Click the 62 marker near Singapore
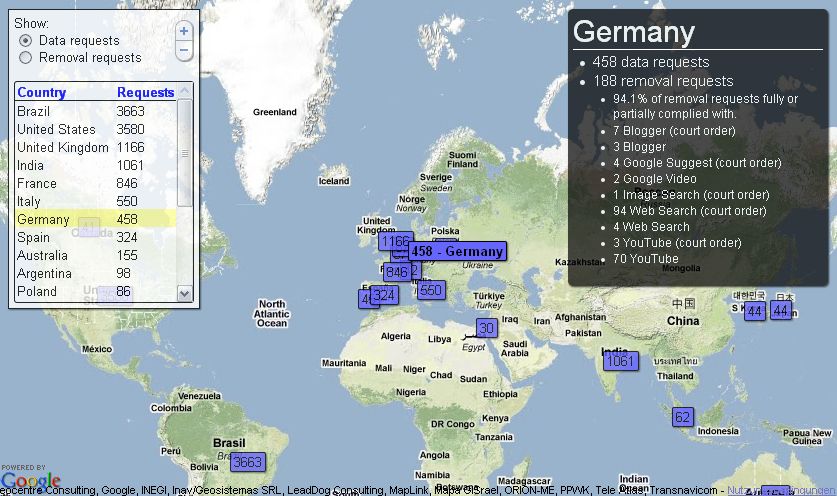 click(683, 417)
